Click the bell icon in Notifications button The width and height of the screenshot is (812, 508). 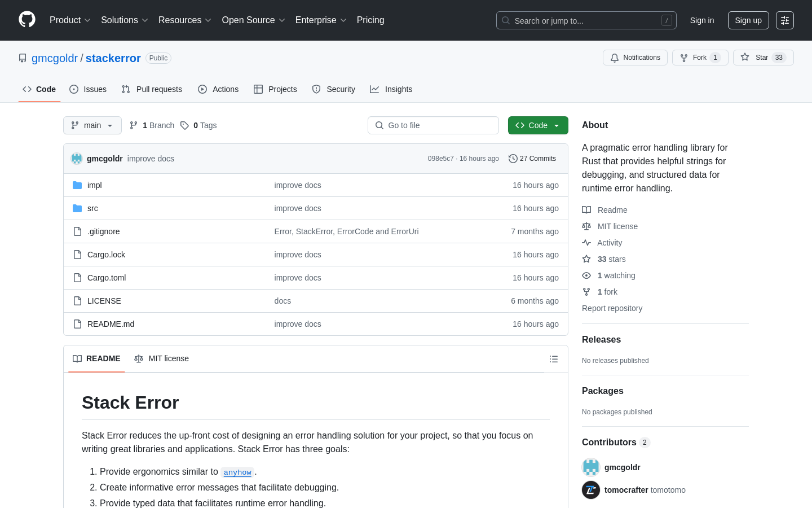click(615, 58)
